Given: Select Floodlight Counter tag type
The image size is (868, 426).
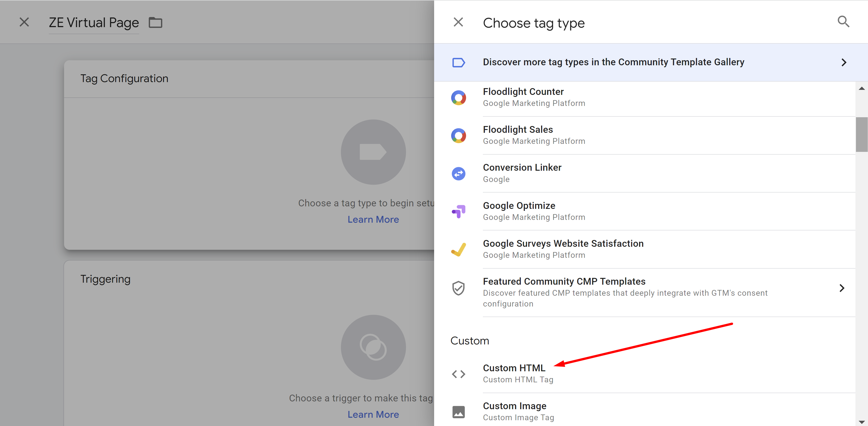Looking at the screenshot, I should click(x=645, y=98).
